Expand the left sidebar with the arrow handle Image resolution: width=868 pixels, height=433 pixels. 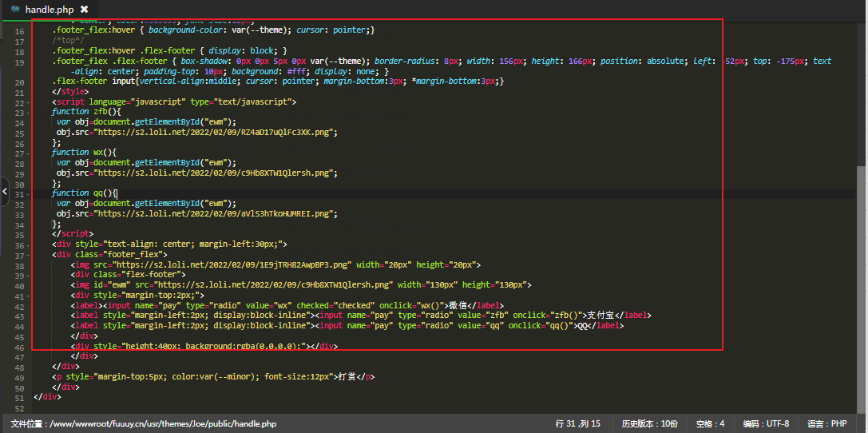coord(4,192)
